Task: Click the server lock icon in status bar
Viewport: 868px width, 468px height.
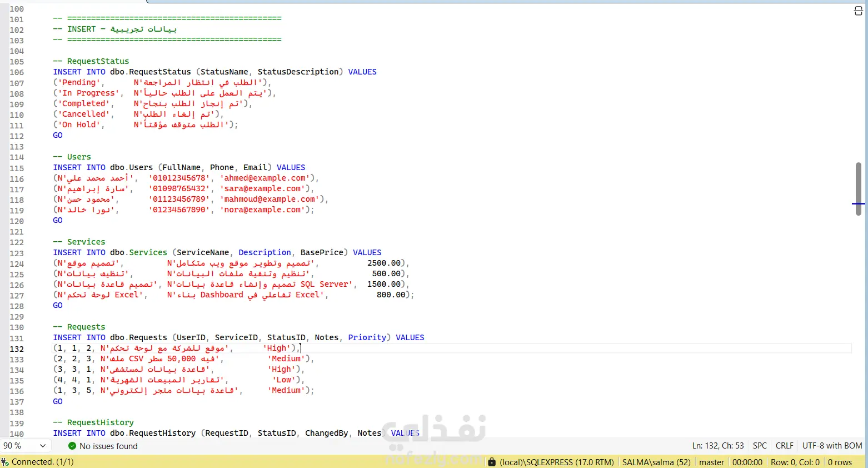Action: pos(492,462)
